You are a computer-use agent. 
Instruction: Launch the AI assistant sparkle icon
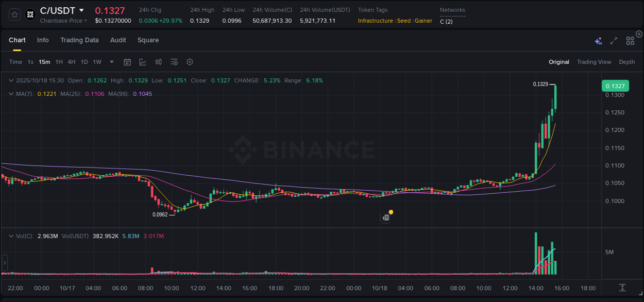tap(598, 40)
